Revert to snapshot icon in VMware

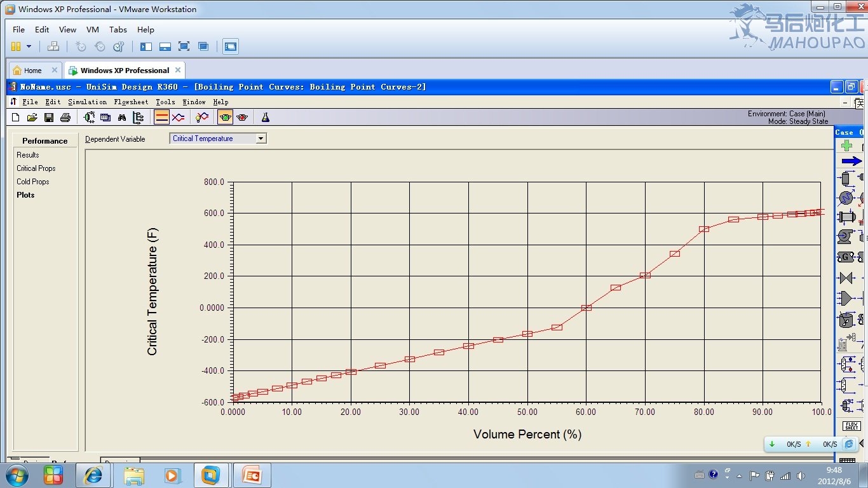pyautogui.click(x=100, y=46)
